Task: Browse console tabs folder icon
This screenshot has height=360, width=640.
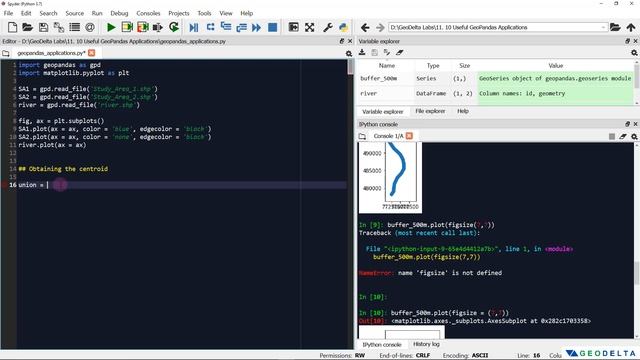Action: 362,136
